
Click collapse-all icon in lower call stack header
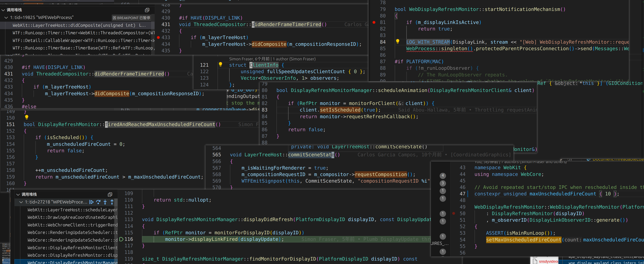tap(110, 194)
